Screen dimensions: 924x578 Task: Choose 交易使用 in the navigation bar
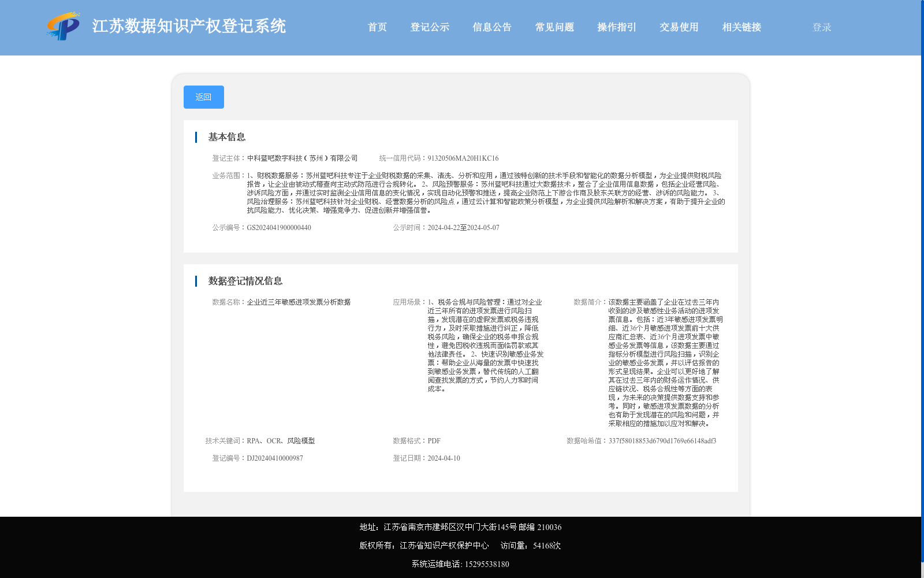pyautogui.click(x=679, y=27)
